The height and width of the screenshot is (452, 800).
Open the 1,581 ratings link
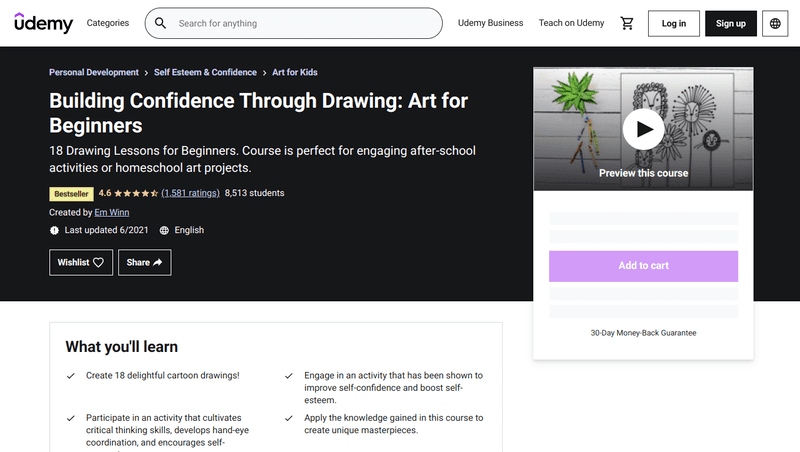190,193
